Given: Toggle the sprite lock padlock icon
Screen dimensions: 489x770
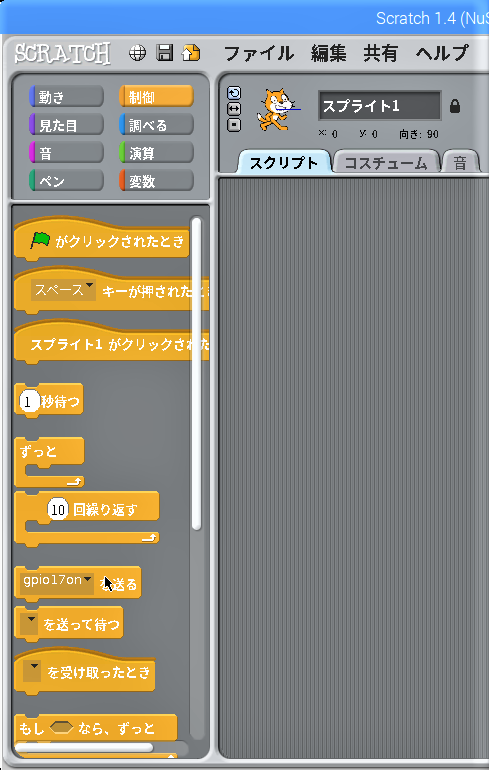Looking at the screenshot, I should 455,106.
